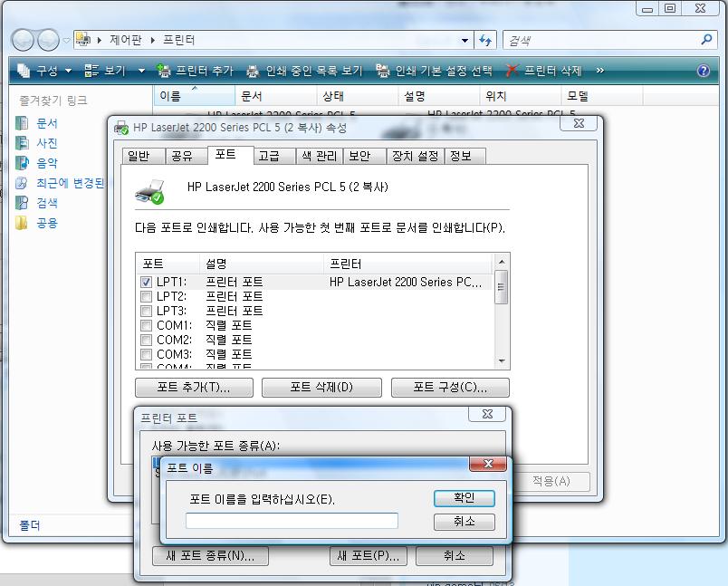Click the Explorer Forward navigation arrow

tap(48, 41)
